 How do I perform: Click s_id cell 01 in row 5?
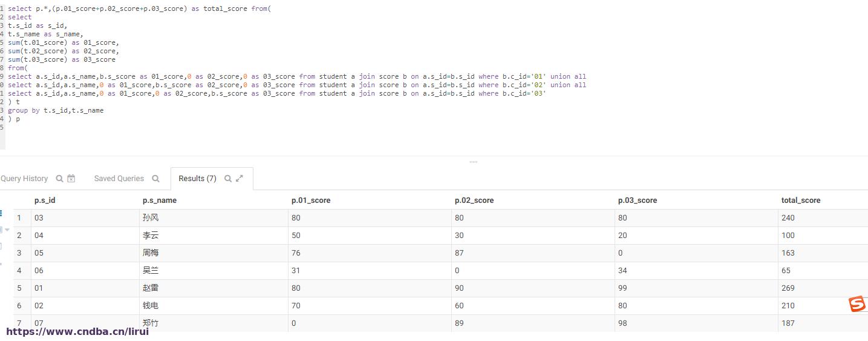click(x=39, y=288)
